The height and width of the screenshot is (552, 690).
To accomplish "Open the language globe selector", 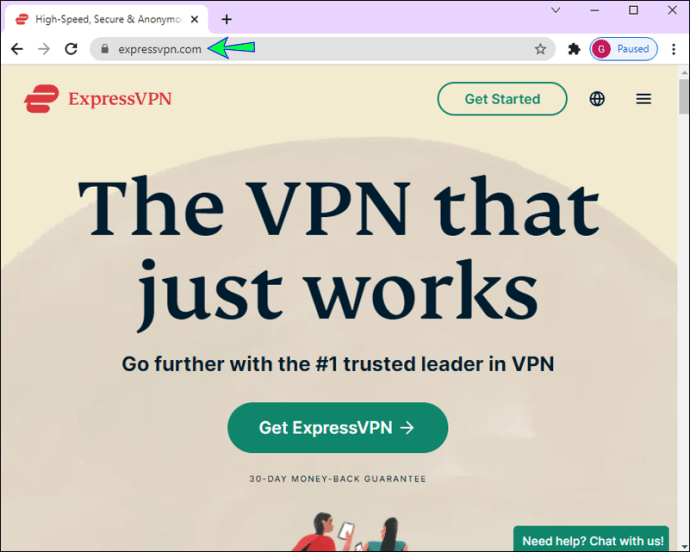I will tap(597, 99).
